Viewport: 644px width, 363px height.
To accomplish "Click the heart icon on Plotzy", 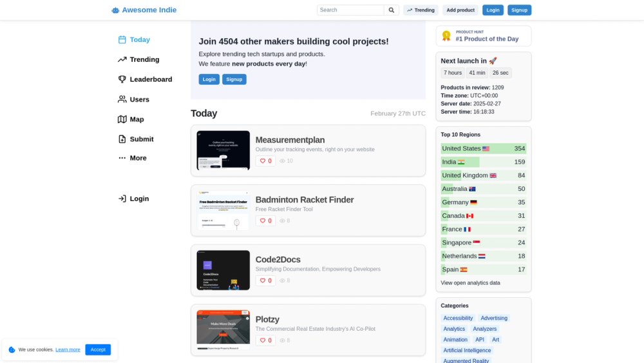I will (263, 340).
